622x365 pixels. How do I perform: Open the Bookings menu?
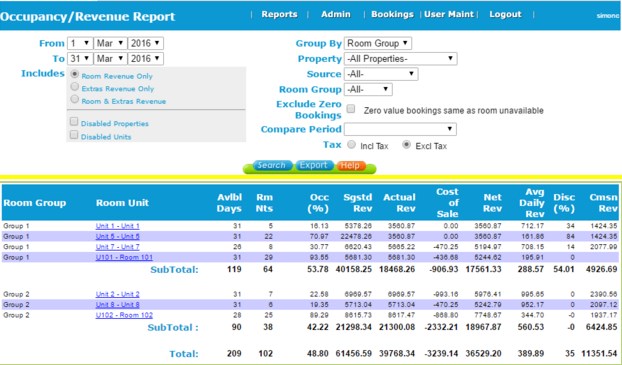(392, 14)
